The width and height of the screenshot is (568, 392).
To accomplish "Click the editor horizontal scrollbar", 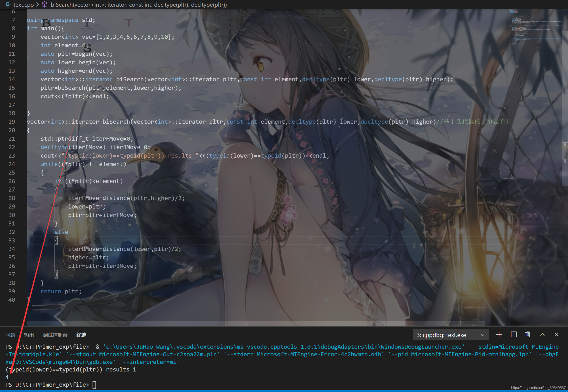I will [x=255, y=323].
